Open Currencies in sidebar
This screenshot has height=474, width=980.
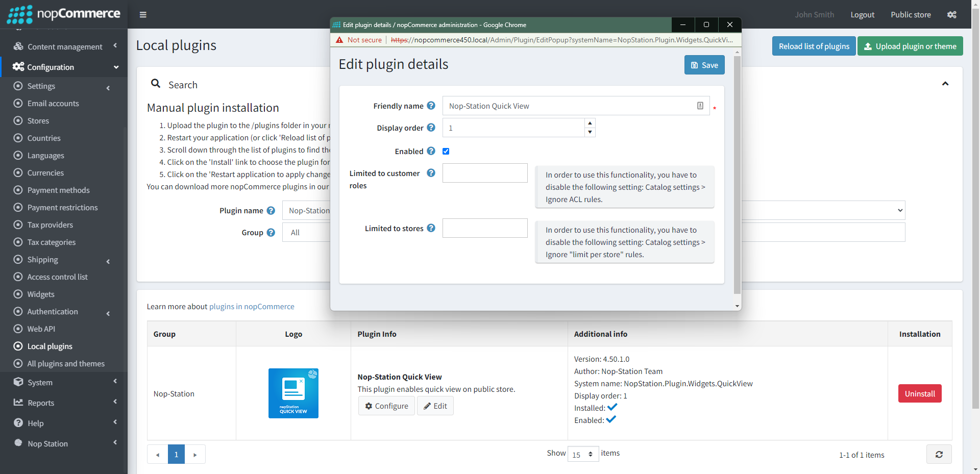[45, 173]
